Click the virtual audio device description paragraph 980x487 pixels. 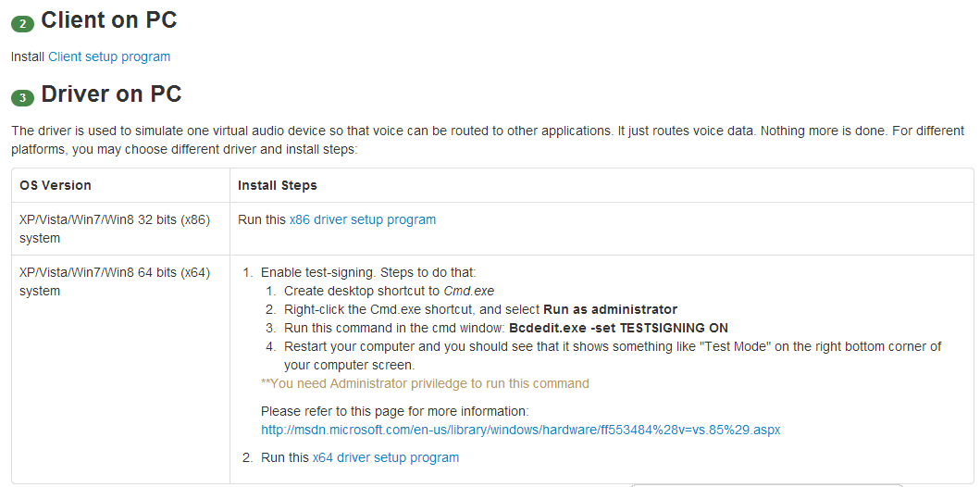(488, 141)
